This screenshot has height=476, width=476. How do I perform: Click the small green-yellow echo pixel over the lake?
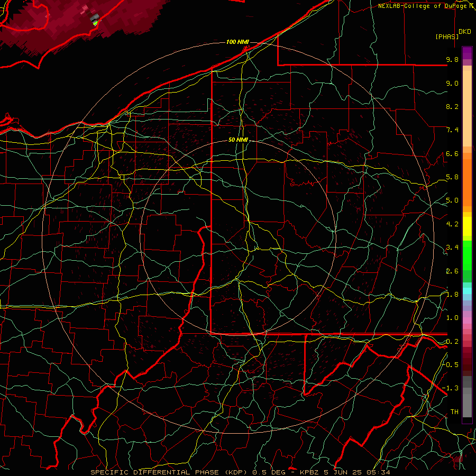point(95,22)
